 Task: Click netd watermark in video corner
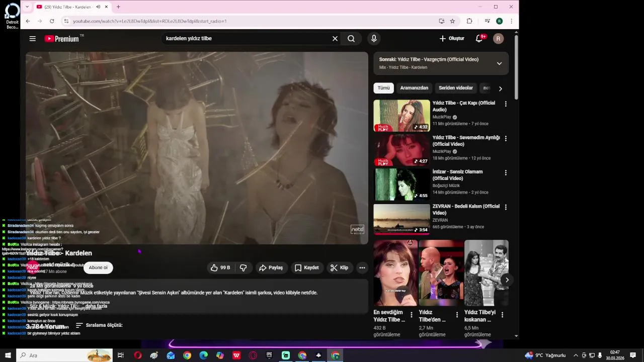[x=357, y=230]
